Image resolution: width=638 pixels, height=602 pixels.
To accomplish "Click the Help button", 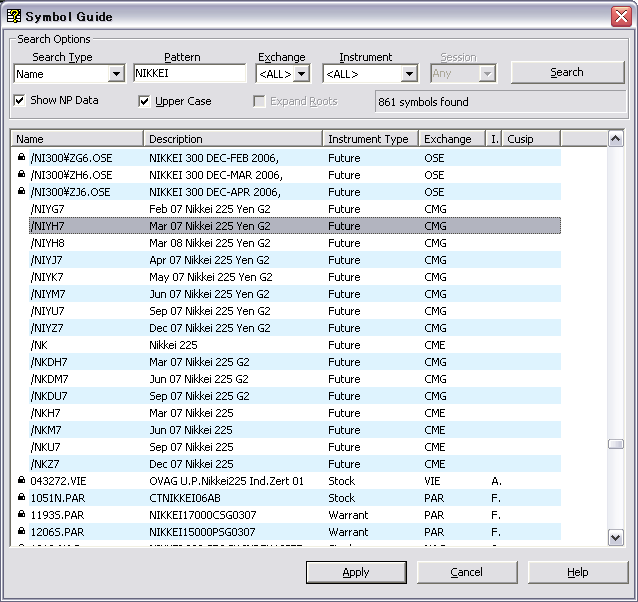I will coord(578,572).
